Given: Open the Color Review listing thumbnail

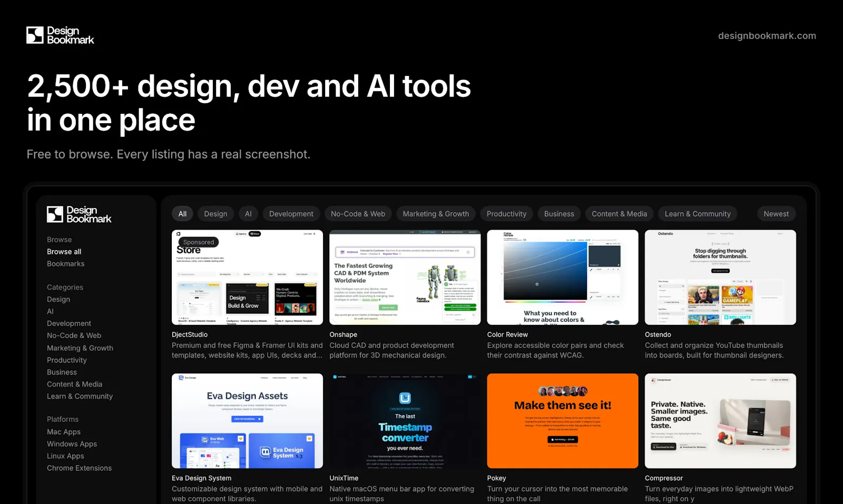Looking at the screenshot, I should 562,277.
